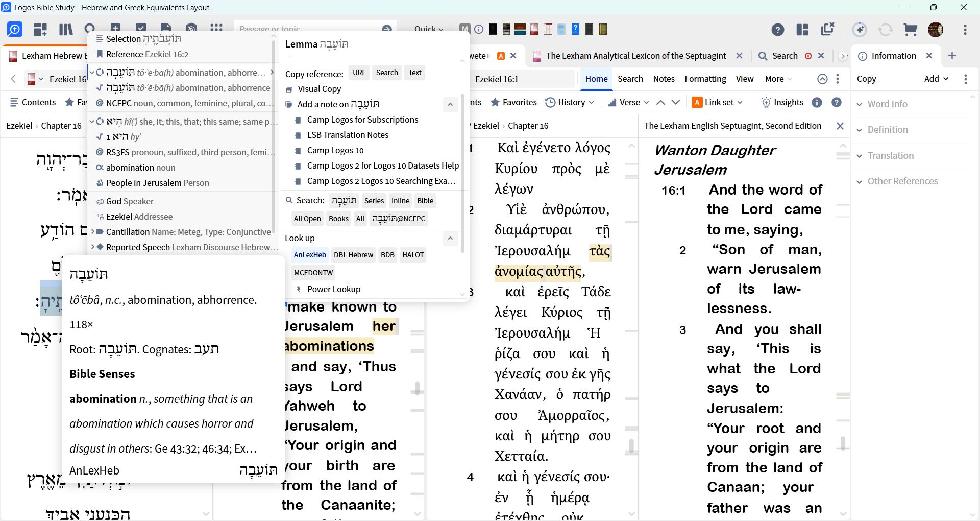Expand the Other References section

(x=897, y=181)
